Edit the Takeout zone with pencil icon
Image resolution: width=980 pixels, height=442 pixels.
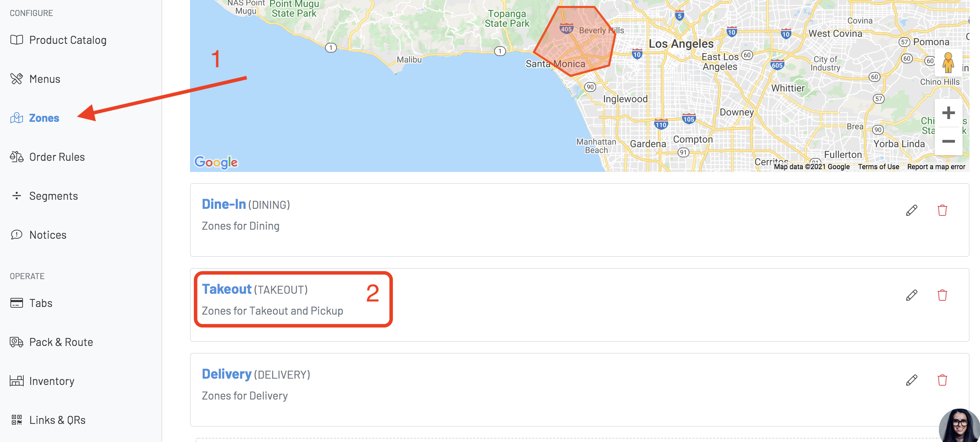[911, 295]
